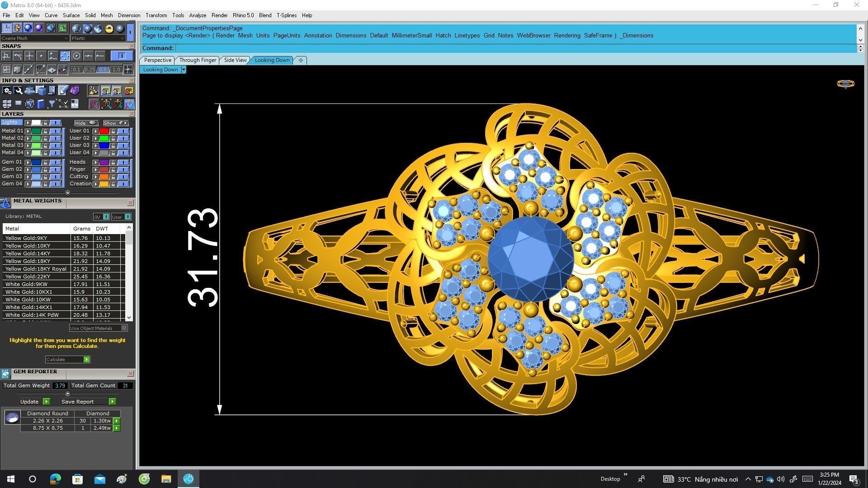The height and width of the screenshot is (488, 868).
Task: Open the wrench settings icon
Action: 18,90
